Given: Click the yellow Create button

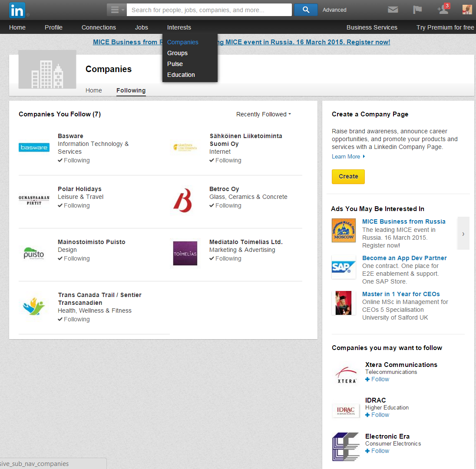Looking at the screenshot, I should pos(348,177).
